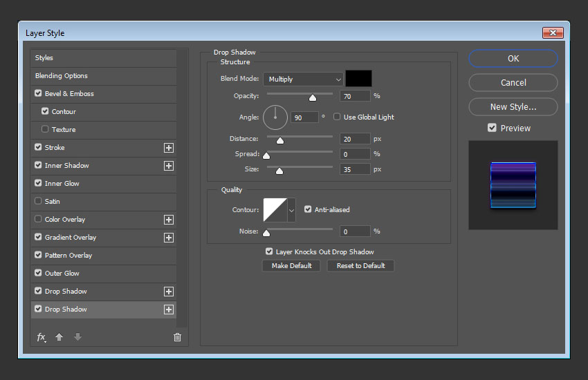Image resolution: width=588 pixels, height=380 pixels.
Task: Click the OK button
Action: click(513, 59)
